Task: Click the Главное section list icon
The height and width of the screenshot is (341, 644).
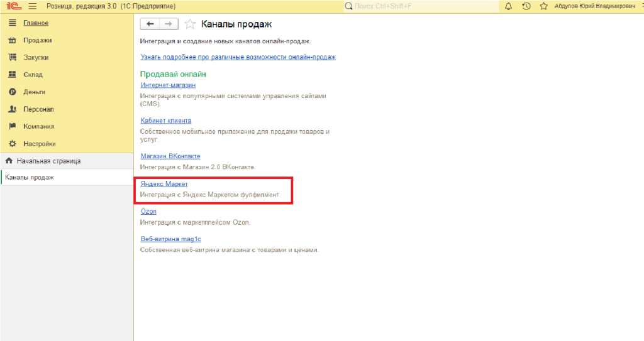Action: click(13, 23)
